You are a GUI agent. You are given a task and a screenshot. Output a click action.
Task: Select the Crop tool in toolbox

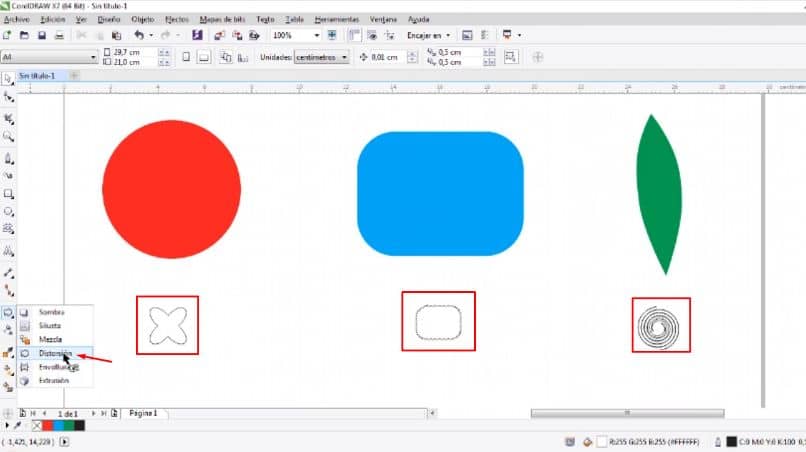[x=8, y=119]
